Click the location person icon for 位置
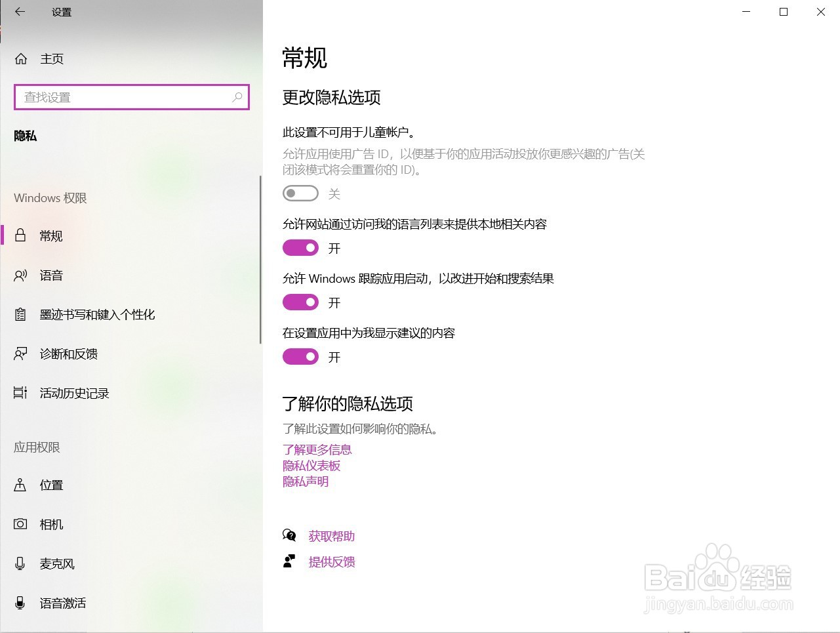 pyautogui.click(x=20, y=485)
